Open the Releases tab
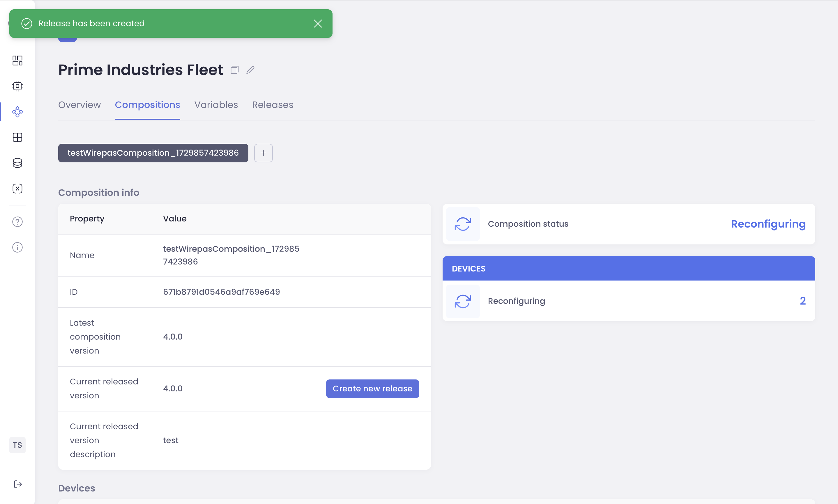This screenshot has height=504, width=838. pyautogui.click(x=273, y=104)
